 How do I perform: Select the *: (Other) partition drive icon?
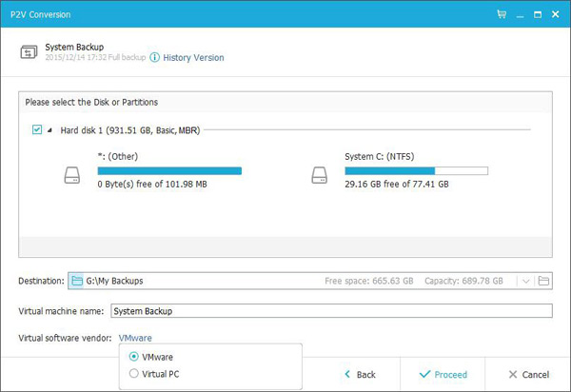pyautogui.click(x=72, y=175)
